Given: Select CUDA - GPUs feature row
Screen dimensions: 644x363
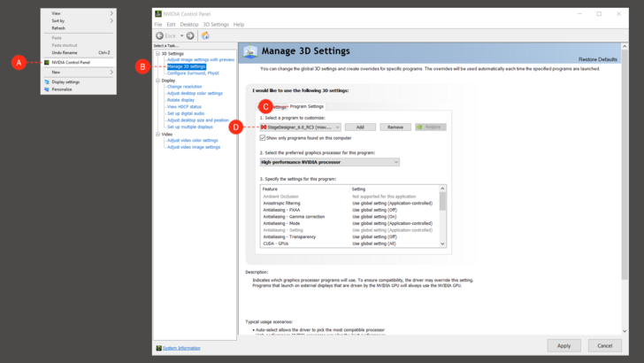Looking at the screenshot, I should coord(350,243).
